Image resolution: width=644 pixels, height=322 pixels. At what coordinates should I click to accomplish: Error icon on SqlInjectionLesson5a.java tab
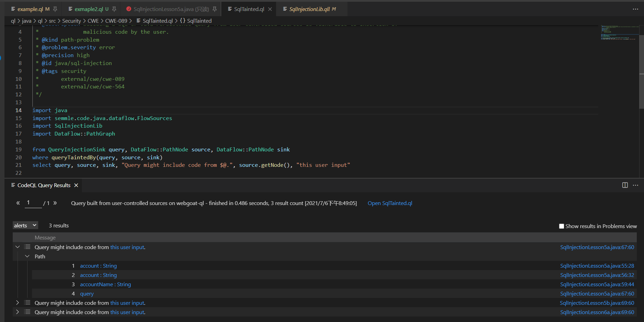(x=129, y=9)
